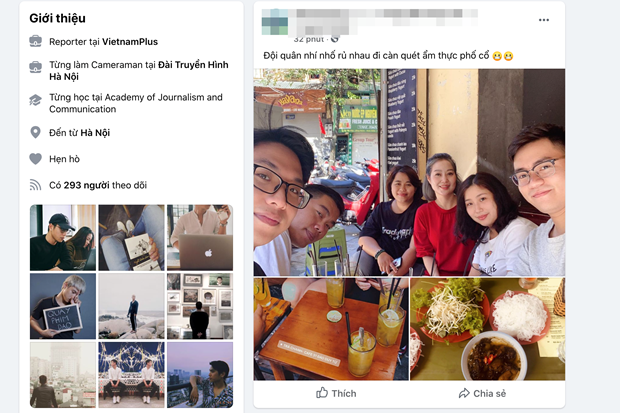Screen dimensions: 620x413
Task: Click the graduation cap education icon
Action: (35, 100)
